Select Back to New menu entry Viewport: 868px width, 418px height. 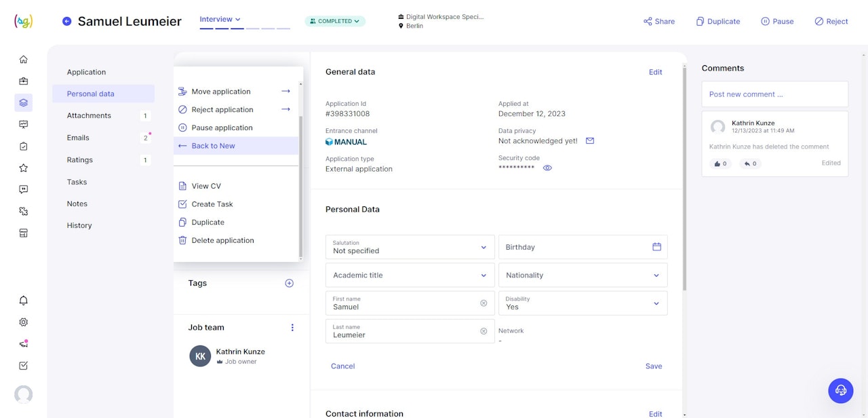click(x=213, y=146)
